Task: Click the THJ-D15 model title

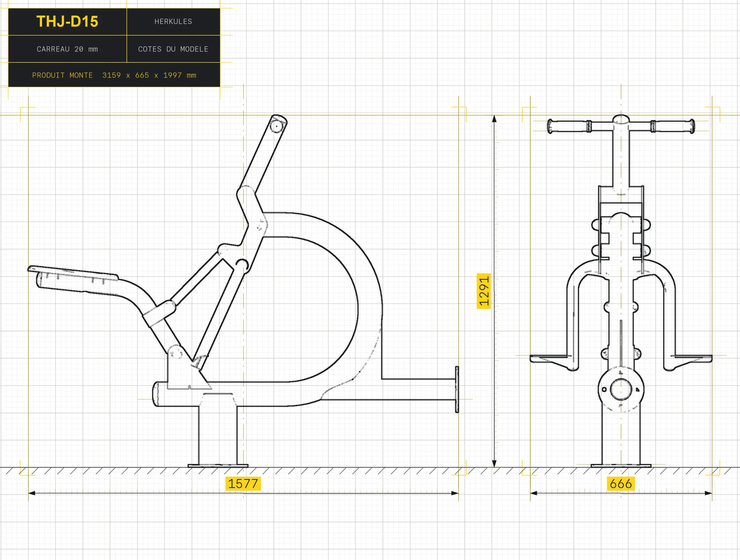Action: [67, 22]
